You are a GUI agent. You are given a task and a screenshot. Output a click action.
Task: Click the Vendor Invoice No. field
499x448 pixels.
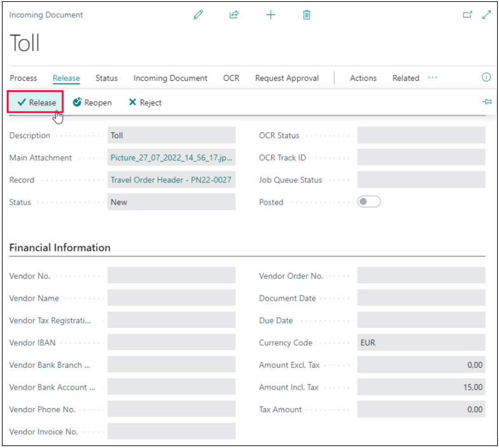click(x=171, y=431)
